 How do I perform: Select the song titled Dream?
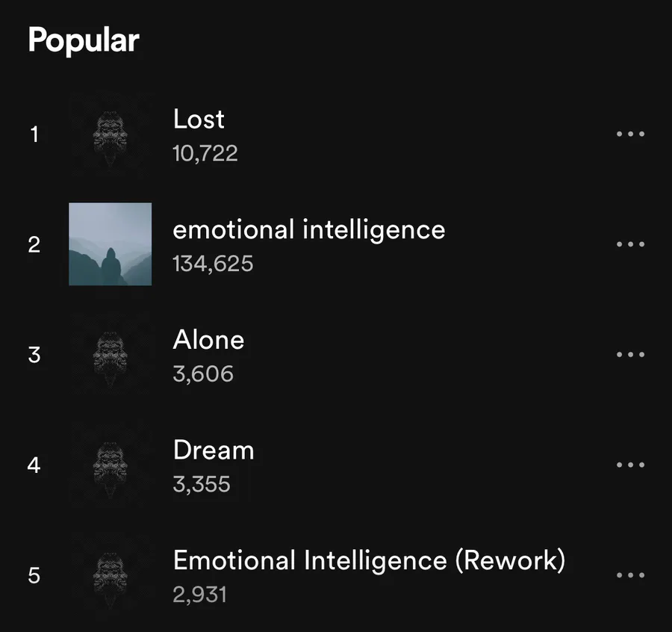pos(214,450)
